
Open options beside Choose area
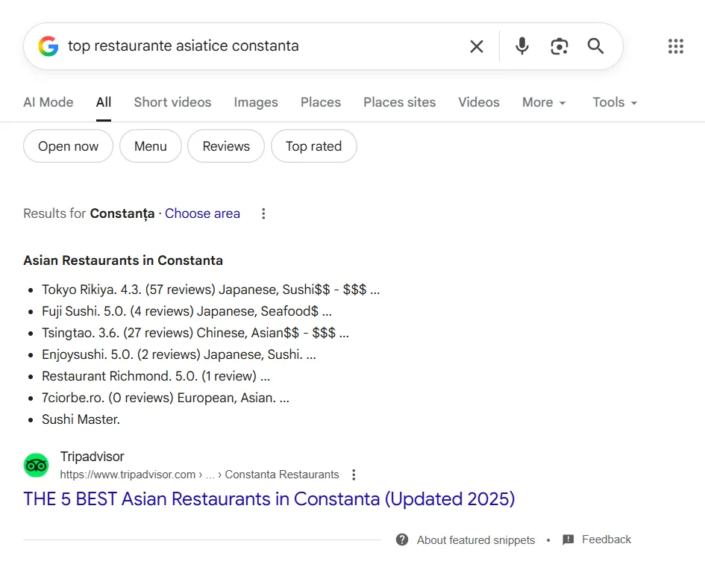pyautogui.click(x=263, y=213)
